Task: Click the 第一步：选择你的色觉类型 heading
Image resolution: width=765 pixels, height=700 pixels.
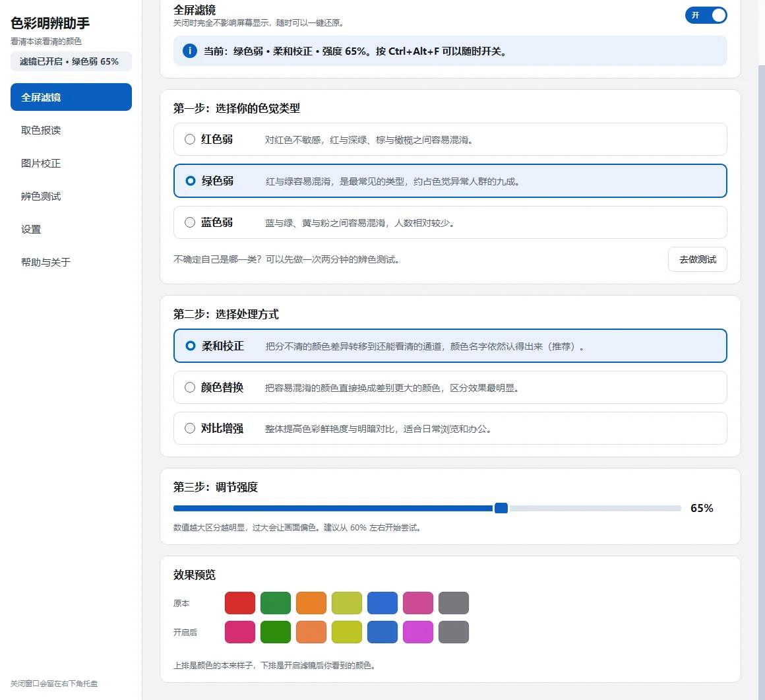Action: 237,108
